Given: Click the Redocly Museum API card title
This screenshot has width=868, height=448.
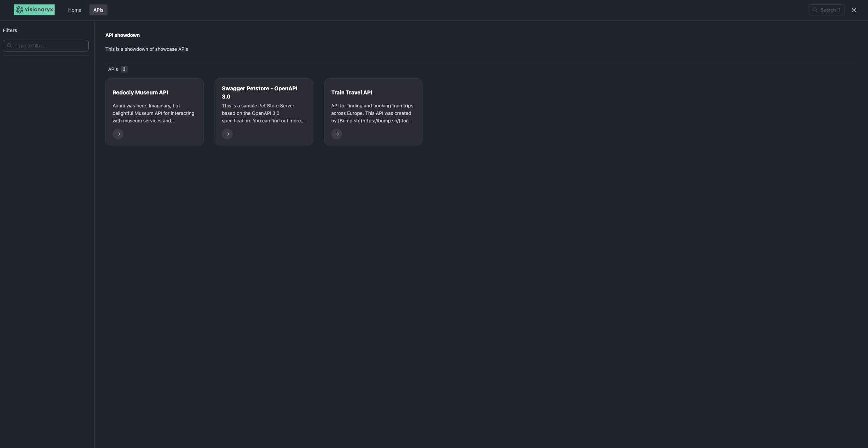Looking at the screenshot, I should 140,92.
